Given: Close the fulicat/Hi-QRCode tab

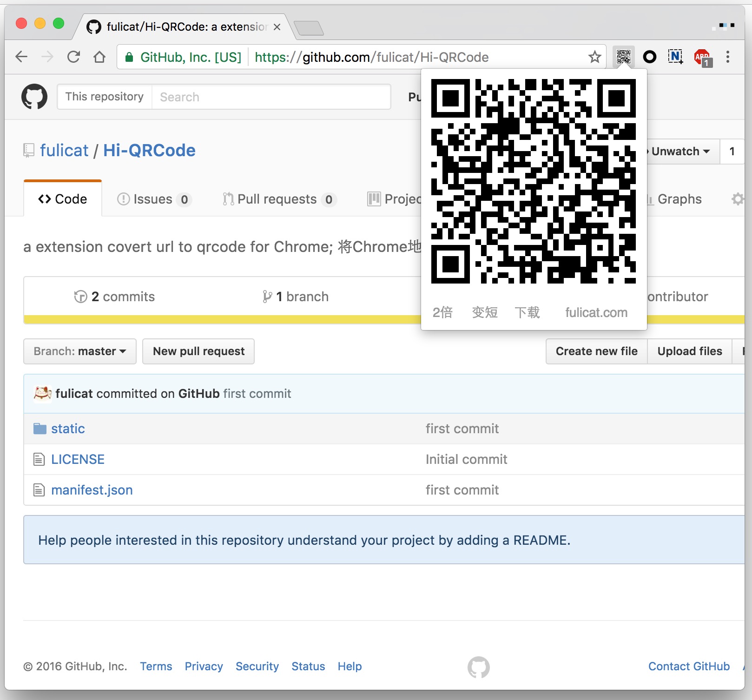Looking at the screenshot, I should [x=277, y=27].
